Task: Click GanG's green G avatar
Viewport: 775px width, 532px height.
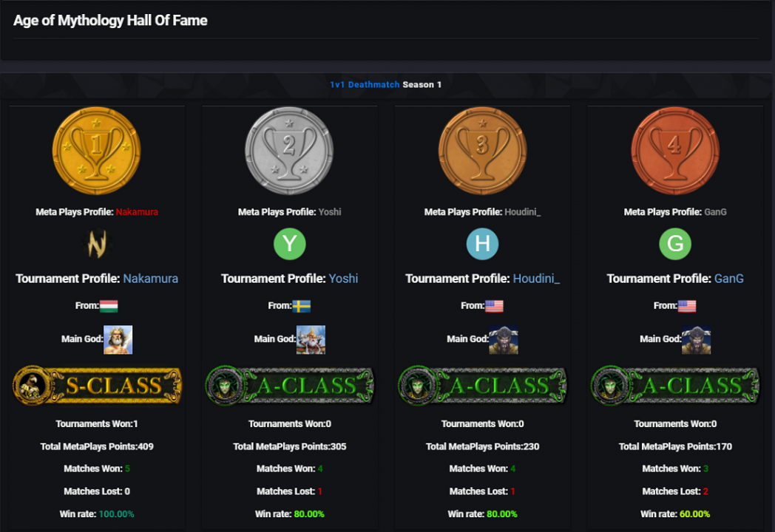Action: pyautogui.click(x=675, y=245)
